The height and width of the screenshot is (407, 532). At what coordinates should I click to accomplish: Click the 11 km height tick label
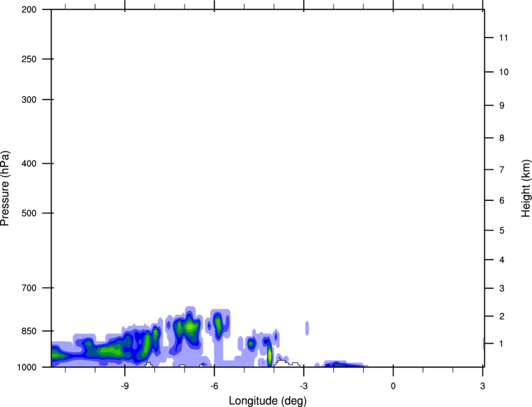(503, 38)
